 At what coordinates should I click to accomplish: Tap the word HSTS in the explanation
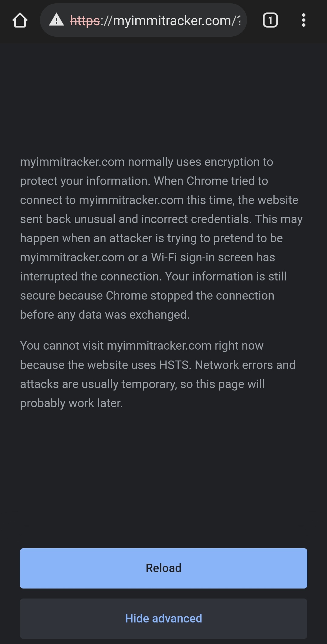point(175,365)
